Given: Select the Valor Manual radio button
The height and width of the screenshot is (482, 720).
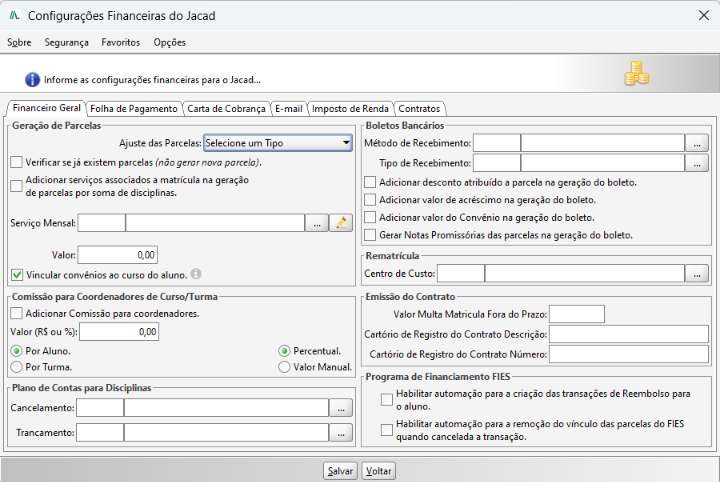Looking at the screenshot, I should [x=284, y=367].
